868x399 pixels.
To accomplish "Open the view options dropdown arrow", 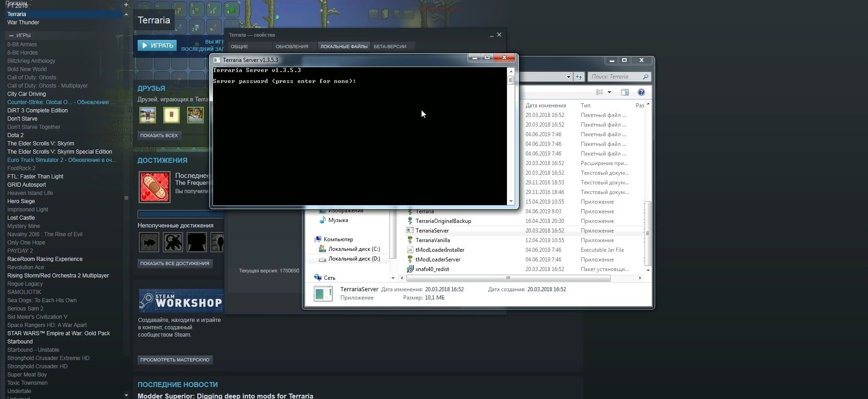I will (x=609, y=92).
